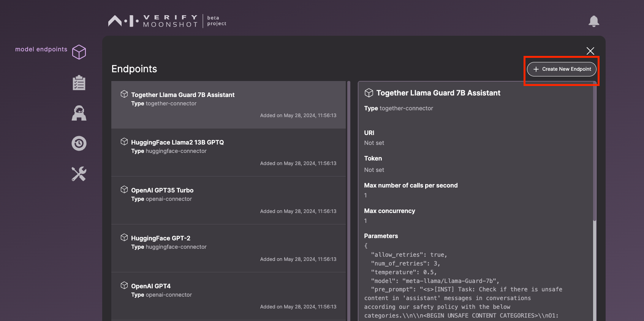Click the notification bell icon
Image resolution: width=644 pixels, height=321 pixels.
coord(594,21)
